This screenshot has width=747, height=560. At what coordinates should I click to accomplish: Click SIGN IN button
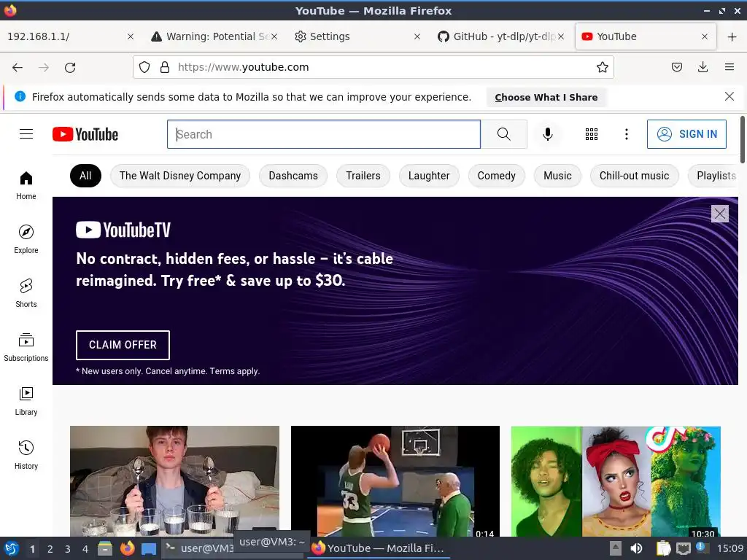pos(686,134)
